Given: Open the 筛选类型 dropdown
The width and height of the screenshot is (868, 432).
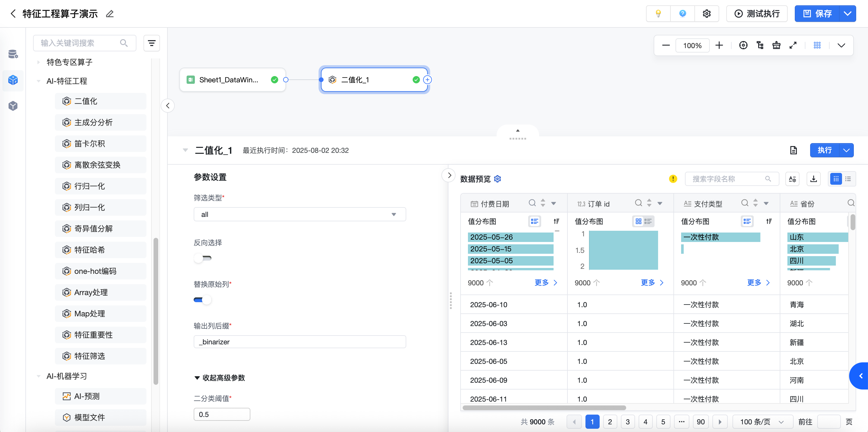Looking at the screenshot, I should tap(300, 215).
